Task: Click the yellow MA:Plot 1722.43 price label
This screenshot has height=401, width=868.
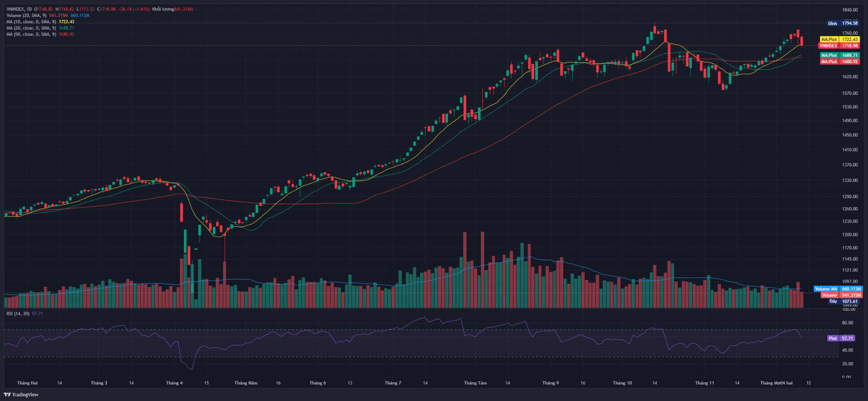Action: 839,39
